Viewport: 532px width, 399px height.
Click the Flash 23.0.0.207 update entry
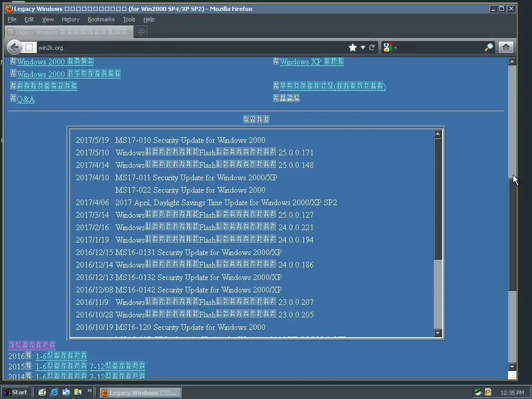click(215, 302)
